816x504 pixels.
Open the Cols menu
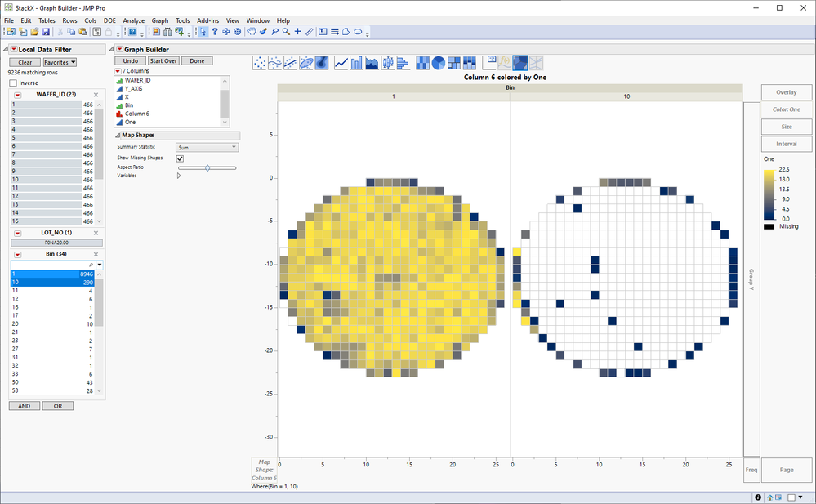(91, 20)
